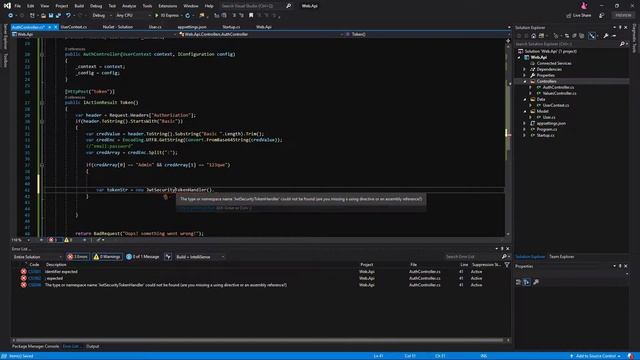Toggle the 3 Errors filter
Viewport: 640px width, 360px height.
tap(78, 257)
